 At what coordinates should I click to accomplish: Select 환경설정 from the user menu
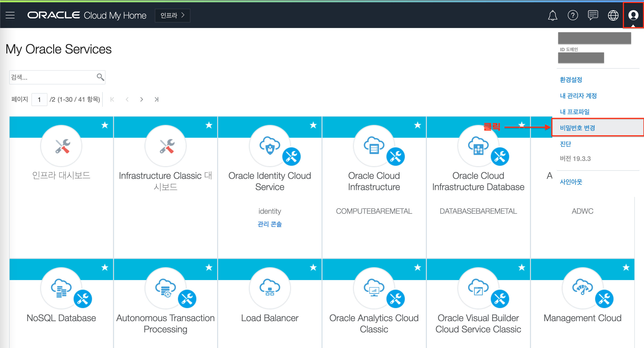571,80
